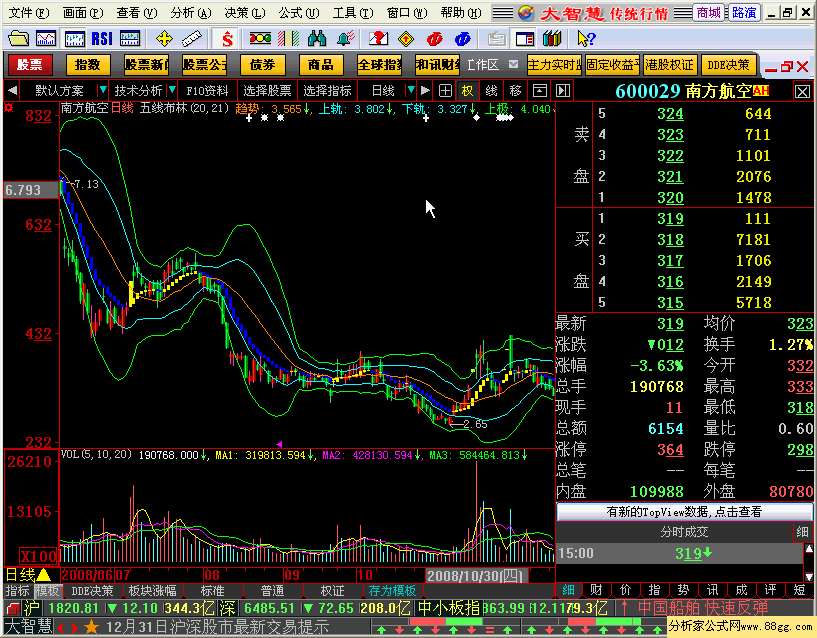The width and height of the screenshot is (817, 638).
Task: Click the chart with question mark icon
Action: coord(378,38)
